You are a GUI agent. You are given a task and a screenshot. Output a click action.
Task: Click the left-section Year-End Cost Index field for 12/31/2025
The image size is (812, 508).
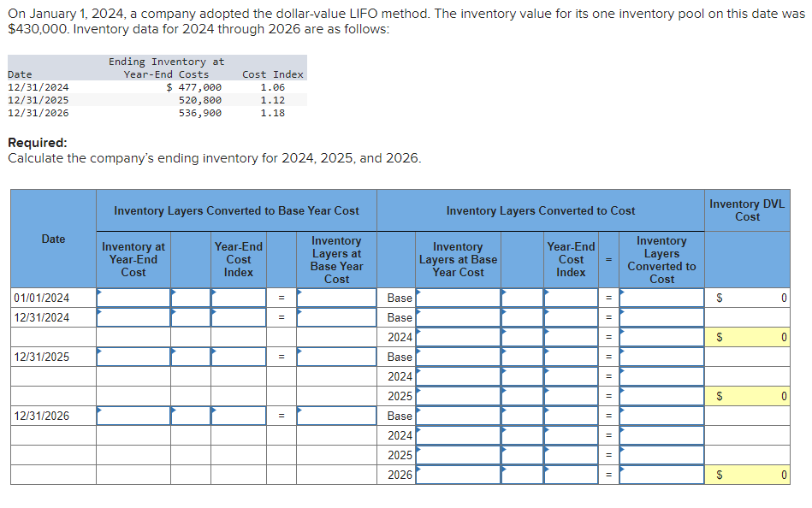coord(238,357)
